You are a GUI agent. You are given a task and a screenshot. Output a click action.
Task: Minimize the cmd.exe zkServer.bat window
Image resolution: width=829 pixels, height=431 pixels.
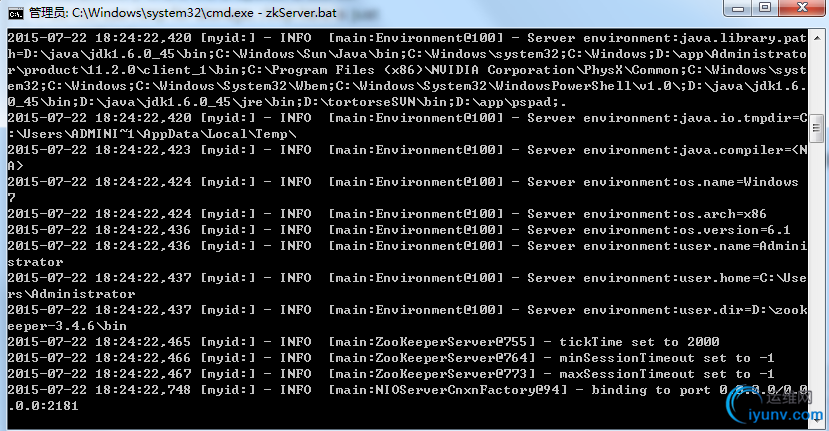tap(738, 8)
